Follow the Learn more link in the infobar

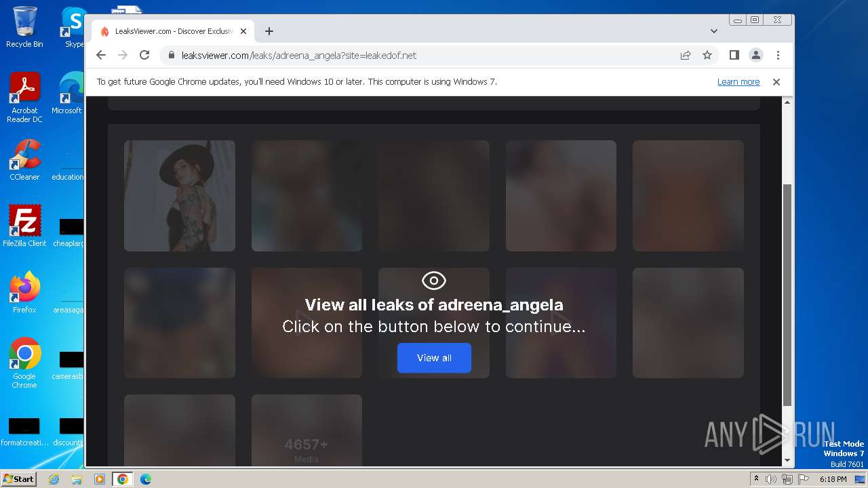738,82
